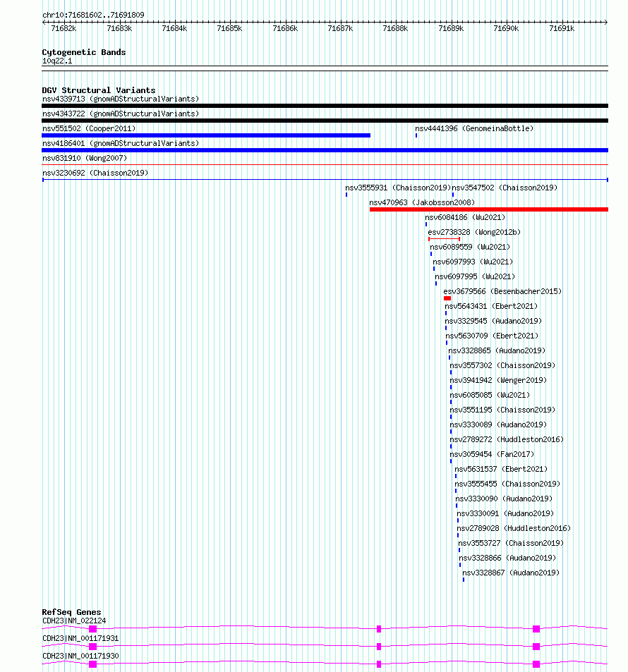Screen dimensions: 628x672
Task: Click nsv470963 (Jakobsson2008) label
Action: [422, 202]
